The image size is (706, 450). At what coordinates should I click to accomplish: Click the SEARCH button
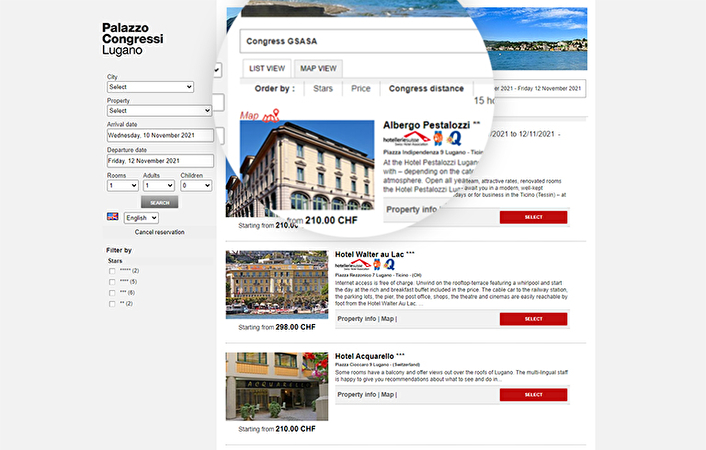coord(159,203)
